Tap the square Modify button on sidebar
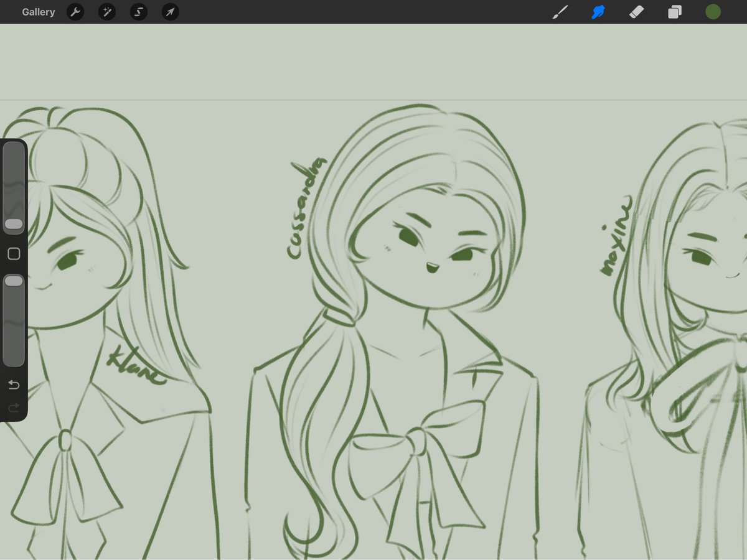This screenshot has height=560, width=747. click(x=14, y=253)
